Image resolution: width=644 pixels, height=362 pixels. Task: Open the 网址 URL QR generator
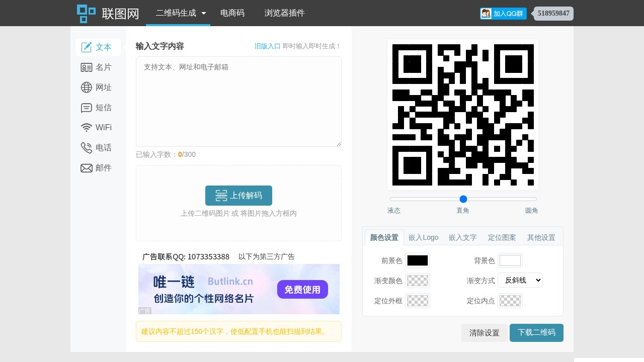tap(98, 87)
